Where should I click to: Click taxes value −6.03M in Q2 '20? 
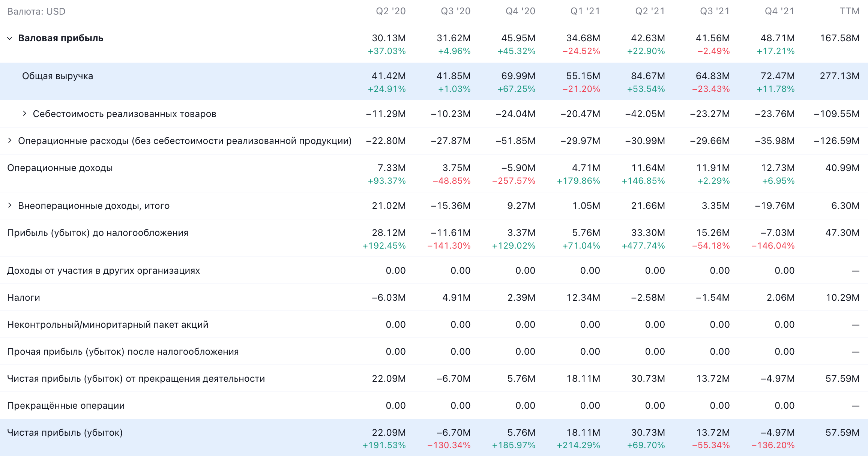pos(389,298)
